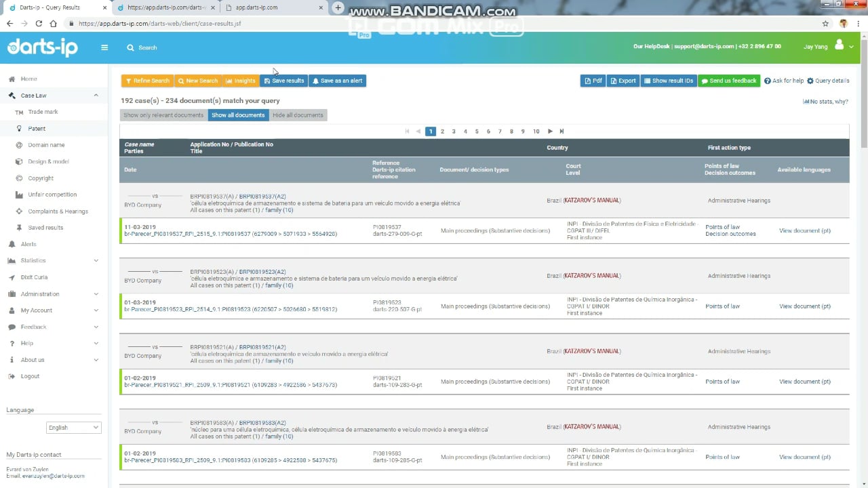The width and height of the screenshot is (868, 488).
Task: Click the Search magnifier icon
Action: [130, 47]
